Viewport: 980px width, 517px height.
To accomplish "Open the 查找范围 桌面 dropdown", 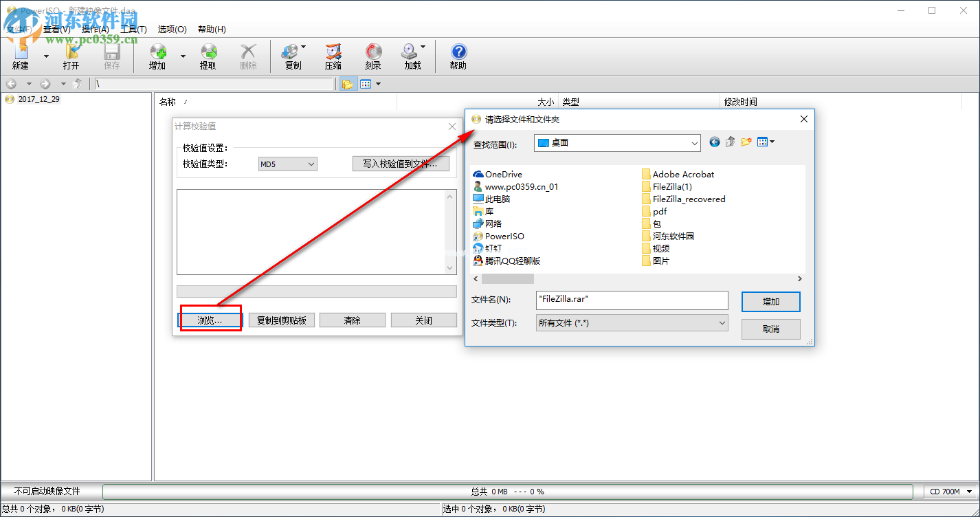I will [x=617, y=142].
